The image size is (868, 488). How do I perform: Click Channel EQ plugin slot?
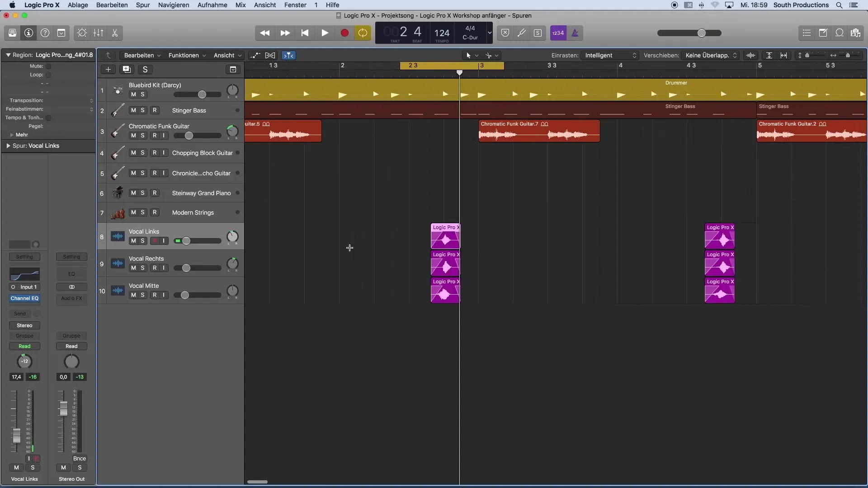click(24, 299)
